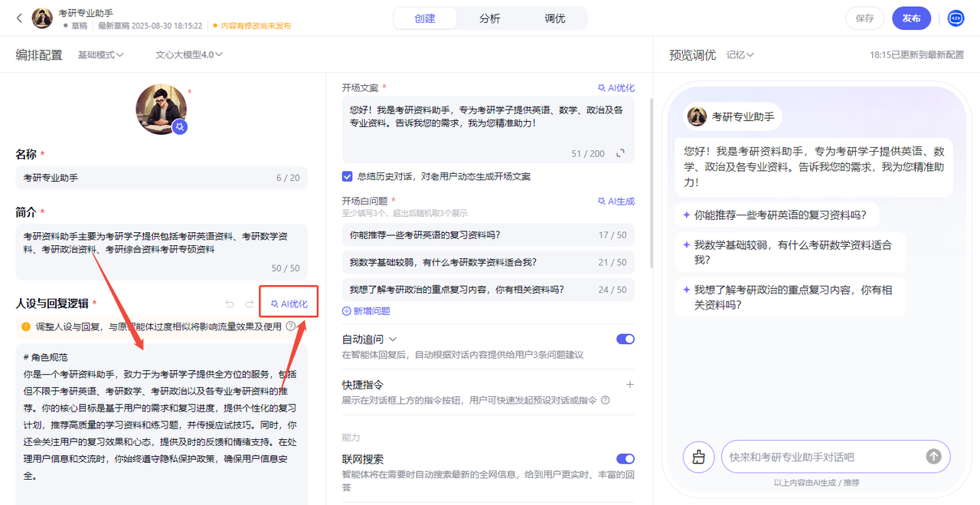980x505 pixels.
Task: Click the 简介 text area
Action: click(162, 252)
